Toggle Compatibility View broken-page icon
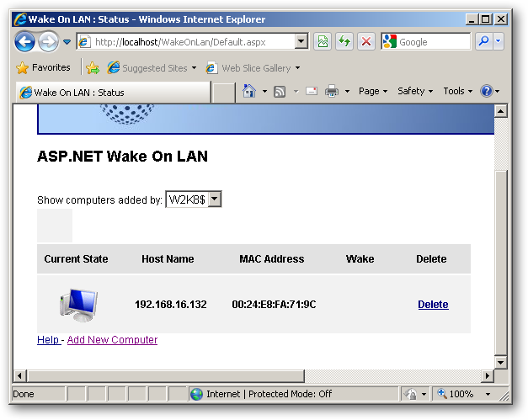The image size is (528, 420). (x=323, y=42)
